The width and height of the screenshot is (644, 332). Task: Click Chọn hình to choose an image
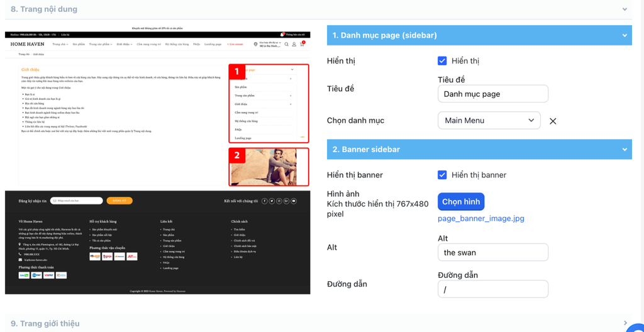pyautogui.click(x=461, y=202)
